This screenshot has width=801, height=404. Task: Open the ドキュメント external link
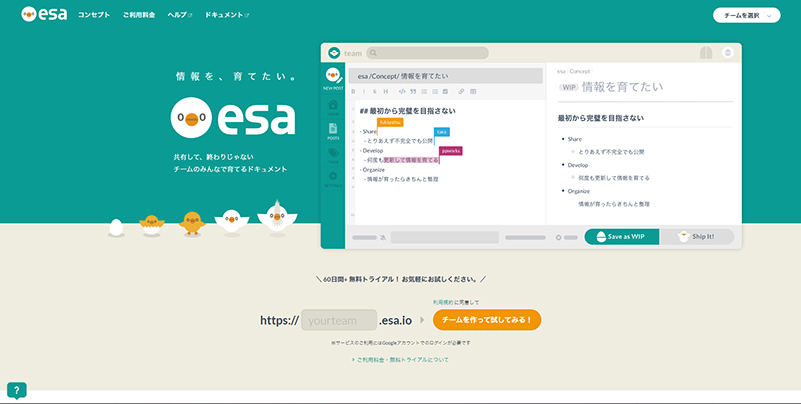pos(227,15)
